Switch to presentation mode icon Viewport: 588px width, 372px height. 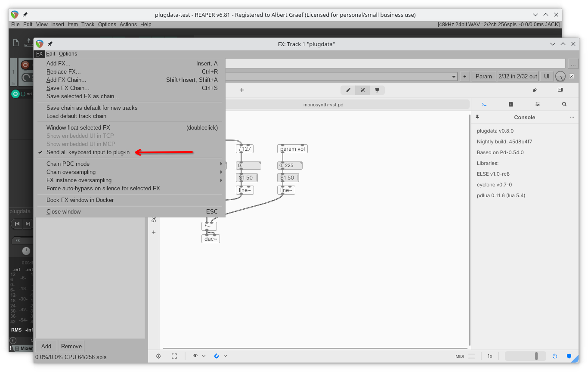(377, 90)
